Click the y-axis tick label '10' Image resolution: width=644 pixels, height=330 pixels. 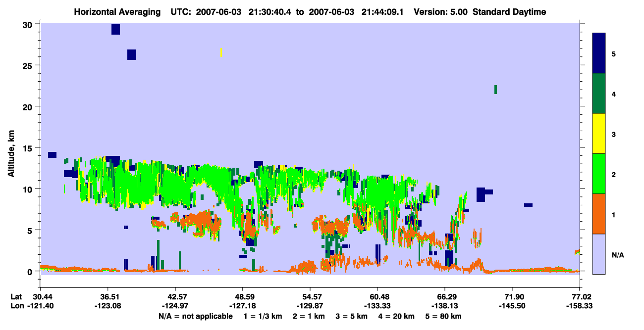tap(29, 189)
